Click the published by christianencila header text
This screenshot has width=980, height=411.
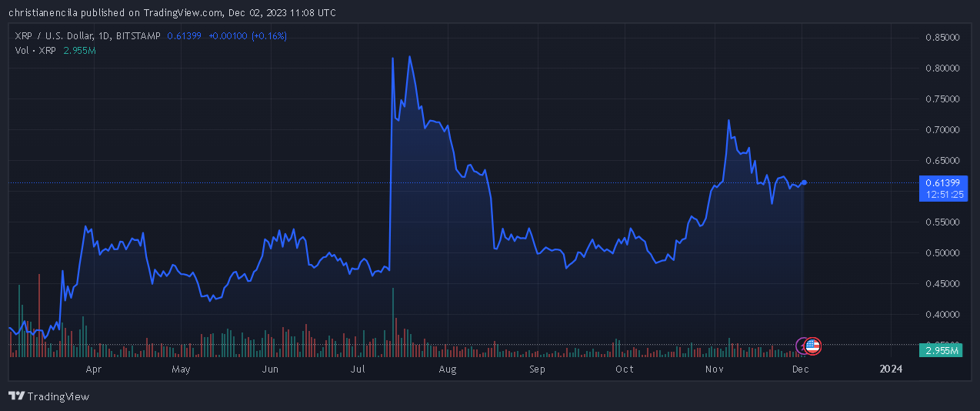coord(172,13)
